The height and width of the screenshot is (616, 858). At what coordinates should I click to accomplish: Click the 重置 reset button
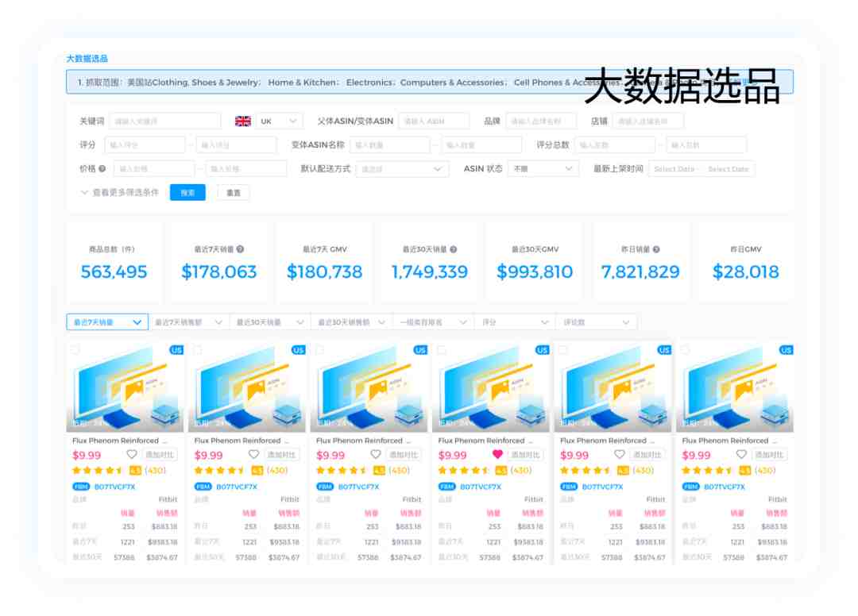234,192
